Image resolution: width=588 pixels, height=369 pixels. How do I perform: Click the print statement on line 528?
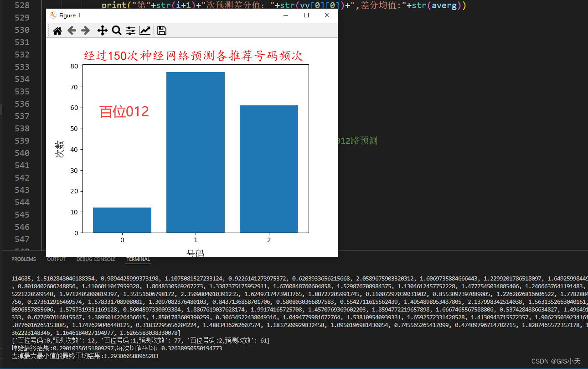click(284, 5)
